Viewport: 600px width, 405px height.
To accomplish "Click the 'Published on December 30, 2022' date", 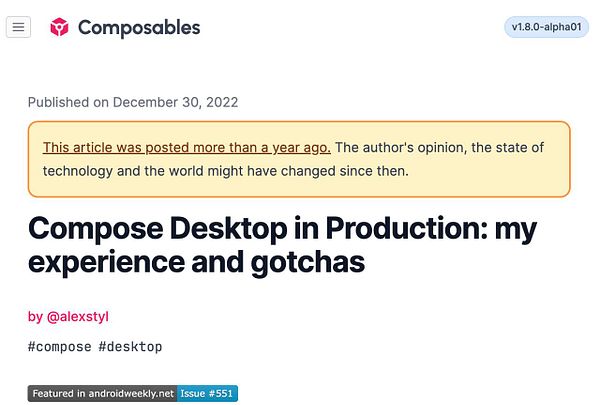I will [x=133, y=102].
